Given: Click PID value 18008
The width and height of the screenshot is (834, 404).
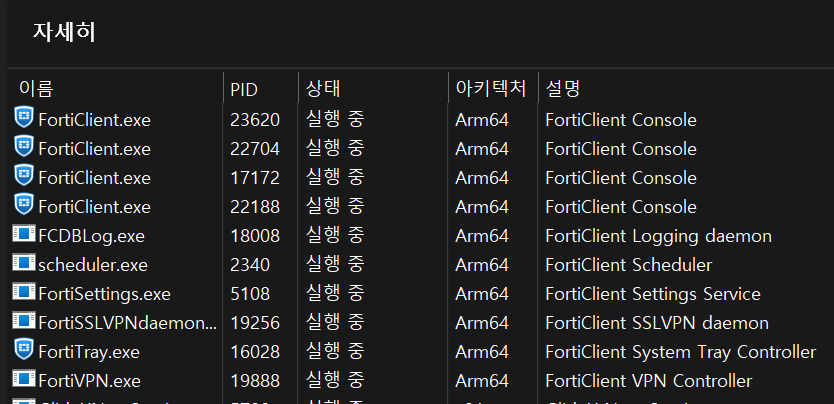Looking at the screenshot, I should pyautogui.click(x=255, y=236).
